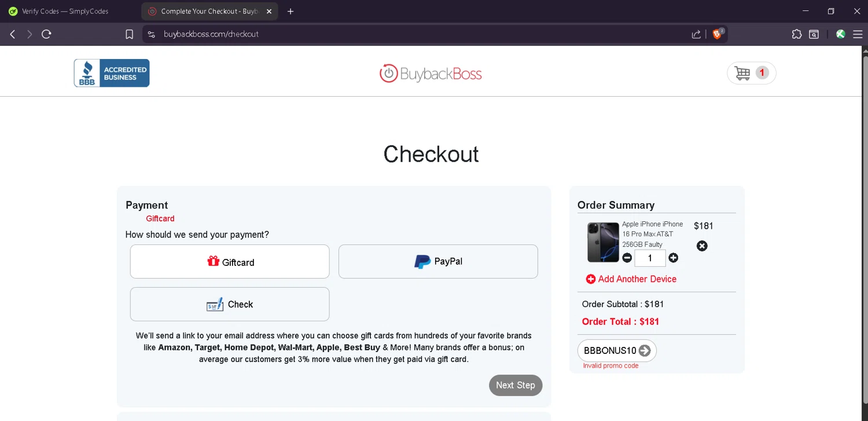868x421 pixels.
Task: Open a new browser tab
Action: 290,12
